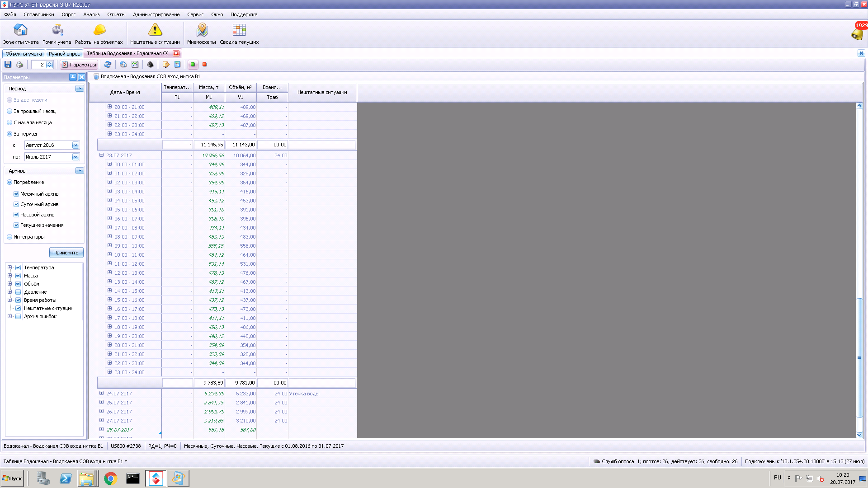Toggle Суточный архив checkbox
The height and width of the screenshot is (488, 868).
tap(16, 204)
